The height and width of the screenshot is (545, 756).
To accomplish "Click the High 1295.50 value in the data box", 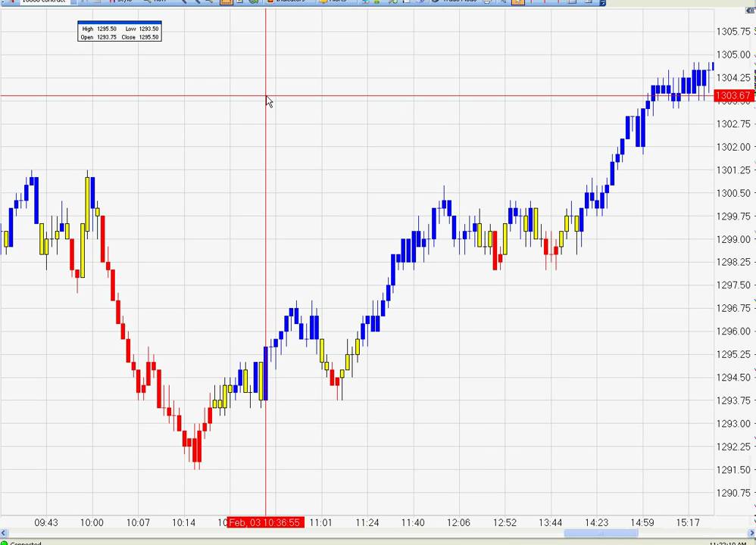I will (107, 29).
